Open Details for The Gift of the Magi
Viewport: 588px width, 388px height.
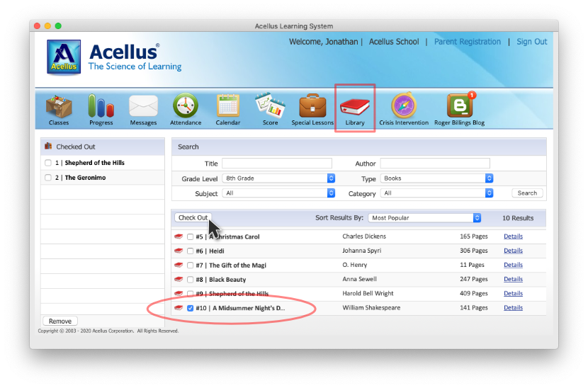coord(513,265)
